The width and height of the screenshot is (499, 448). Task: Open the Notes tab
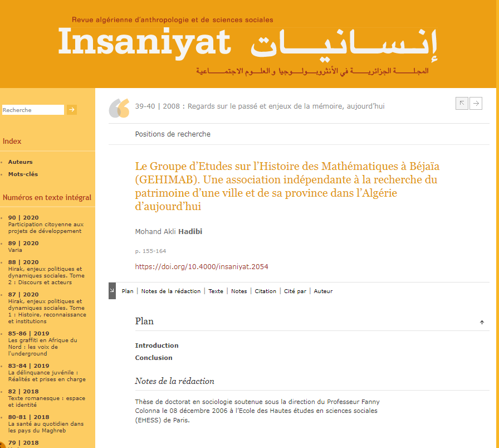[239, 291]
